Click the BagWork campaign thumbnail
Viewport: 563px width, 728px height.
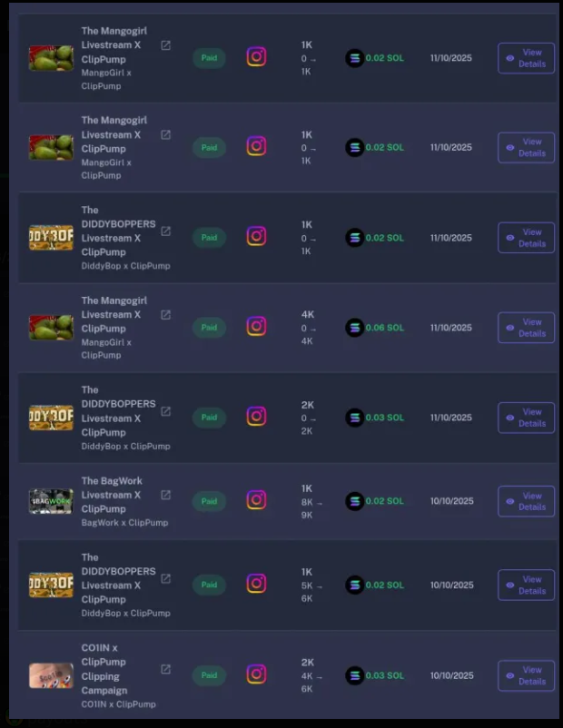51,500
